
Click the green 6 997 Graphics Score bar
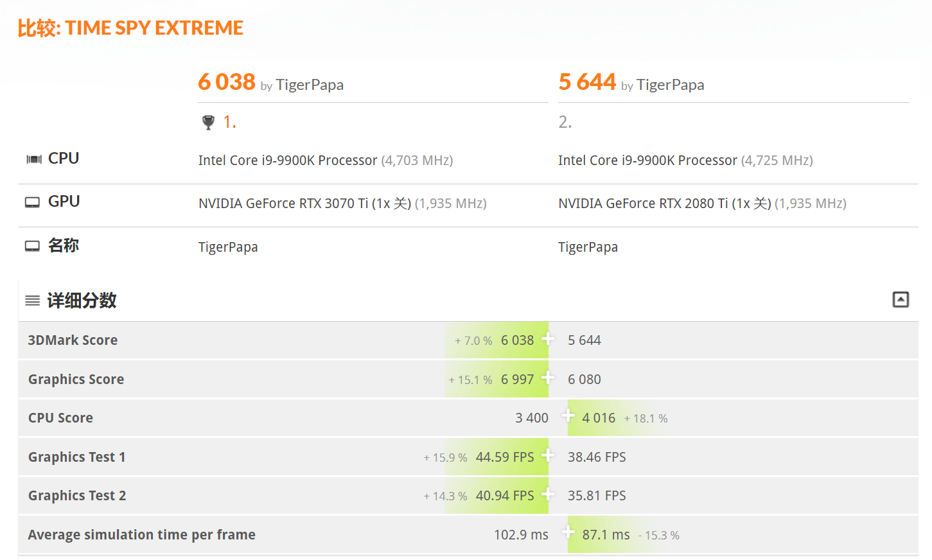(x=497, y=379)
